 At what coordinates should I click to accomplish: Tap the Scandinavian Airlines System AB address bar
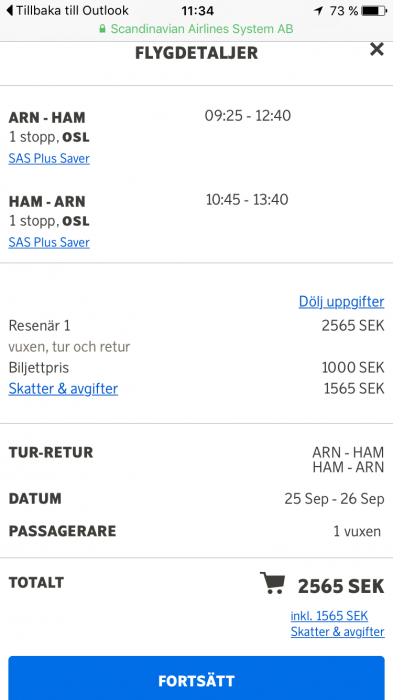click(196, 29)
